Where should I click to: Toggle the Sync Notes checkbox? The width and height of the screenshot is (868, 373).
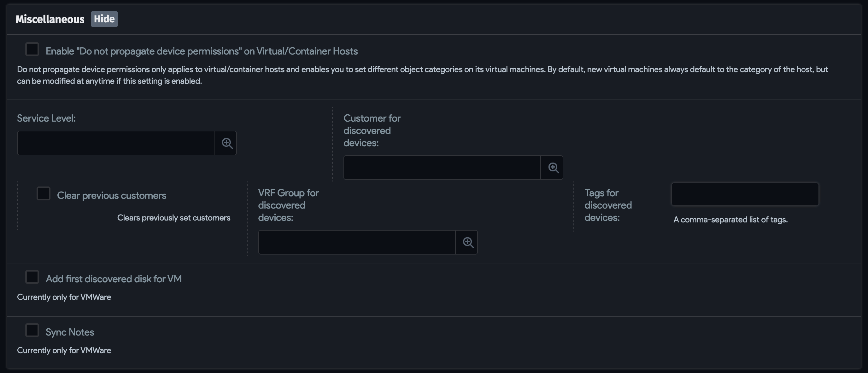[32, 330]
